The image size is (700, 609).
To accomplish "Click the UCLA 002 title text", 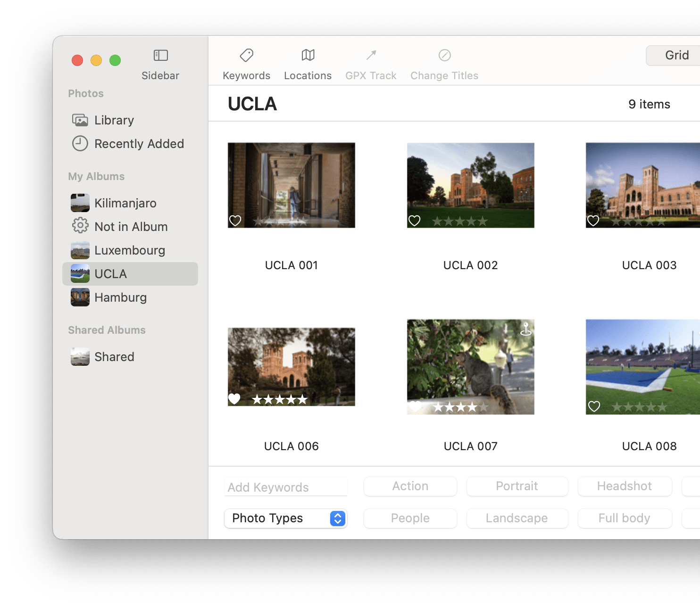I will (471, 265).
